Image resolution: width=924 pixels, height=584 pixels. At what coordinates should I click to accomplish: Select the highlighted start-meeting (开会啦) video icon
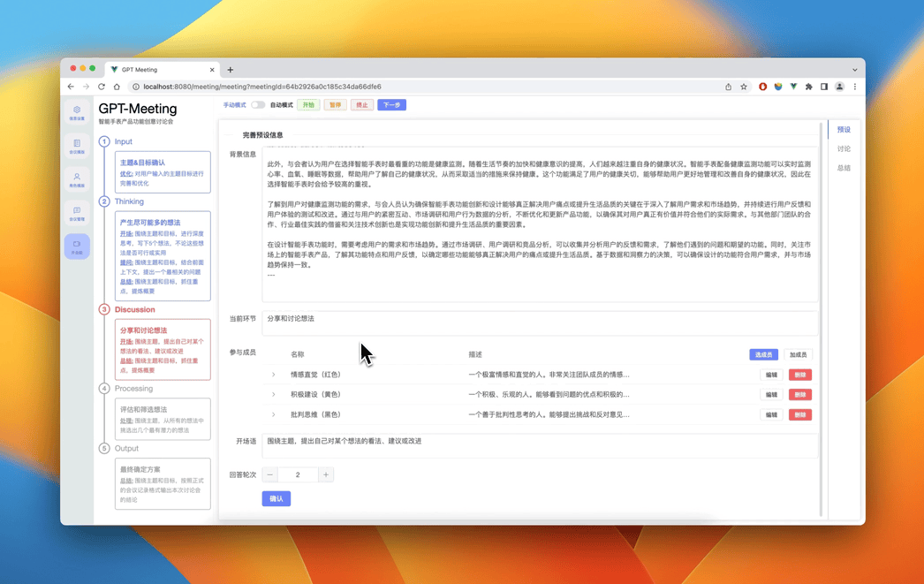tap(77, 246)
